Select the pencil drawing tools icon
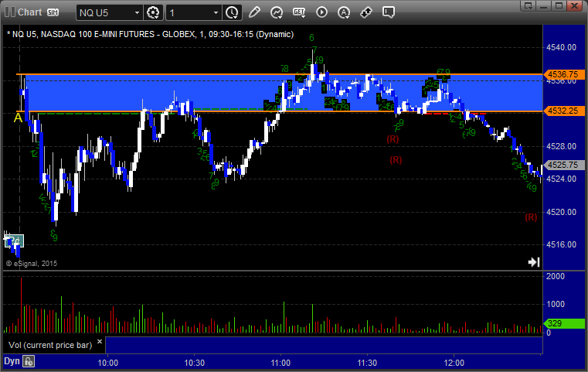The width and height of the screenshot is (588, 372). (254, 12)
